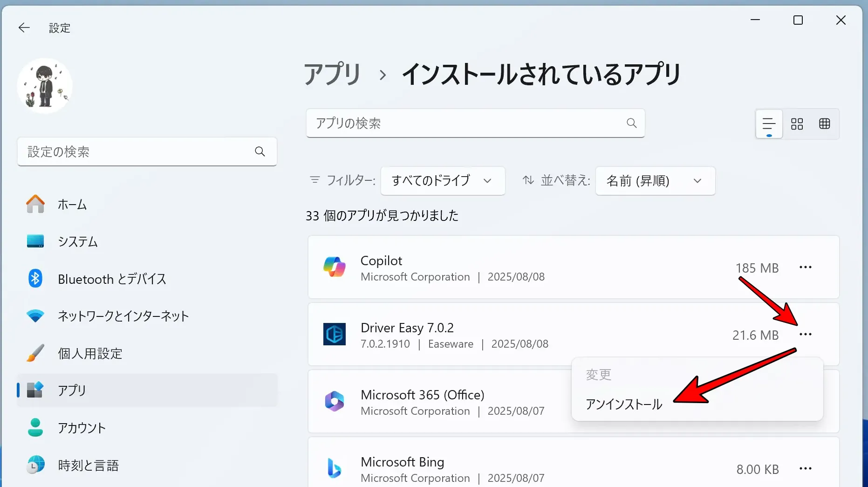Viewport: 868px width, 487px height.
Task: Open ホーム in the sidebar
Action: coord(147,205)
